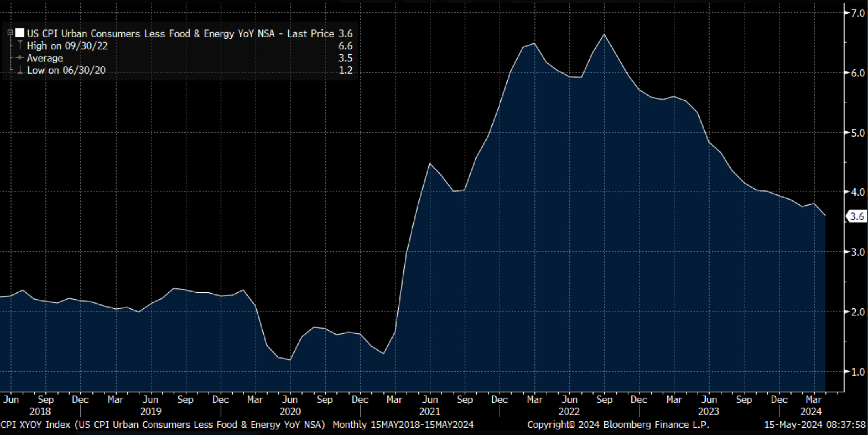This screenshot has width=868, height=435.
Task: Click the Low marker icon in legend
Action: point(20,70)
